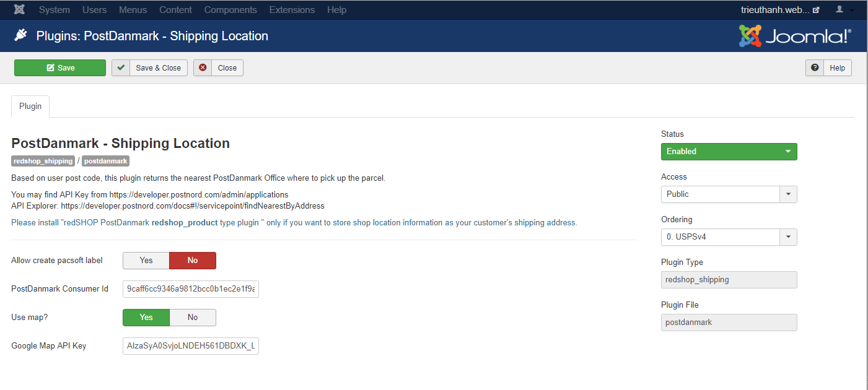Click the Close button
Image resolution: width=868 pixels, height=390 pixels.
218,68
